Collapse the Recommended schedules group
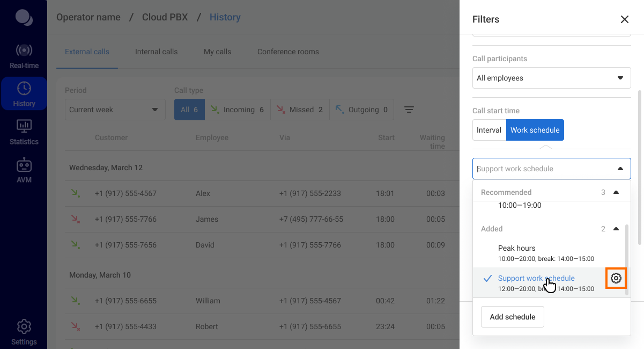 (x=616, y=192)
